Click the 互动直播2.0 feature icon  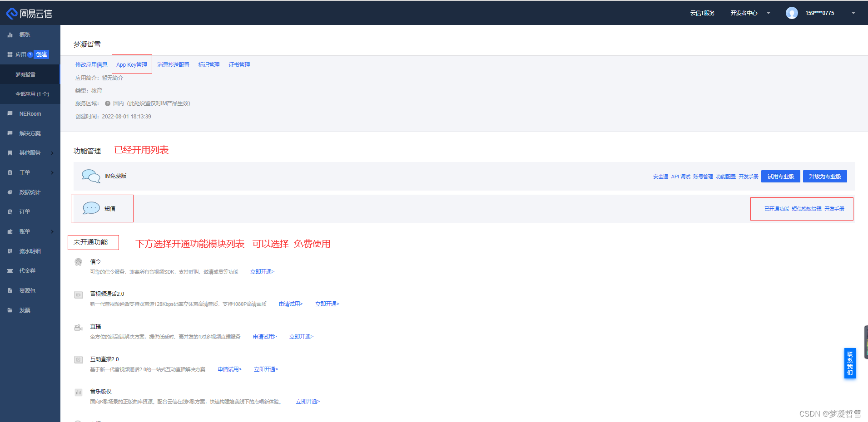click(x=79, y=360)
